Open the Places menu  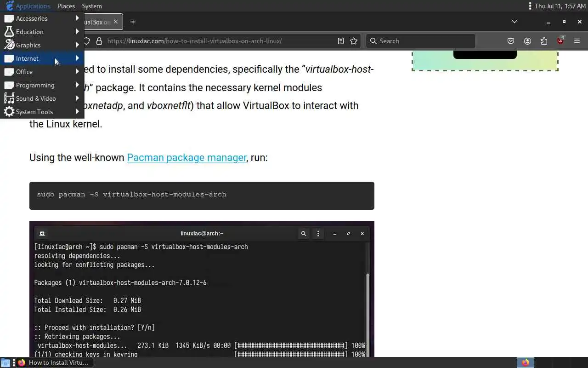(x=66, y=6)
